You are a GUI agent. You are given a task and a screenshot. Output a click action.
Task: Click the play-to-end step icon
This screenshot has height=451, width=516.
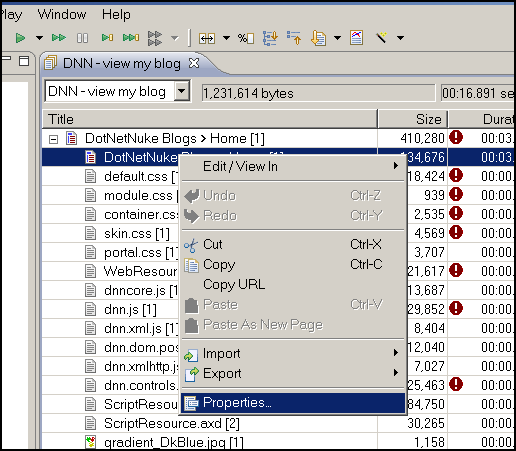pyautogui.click(x=131, y=38)
